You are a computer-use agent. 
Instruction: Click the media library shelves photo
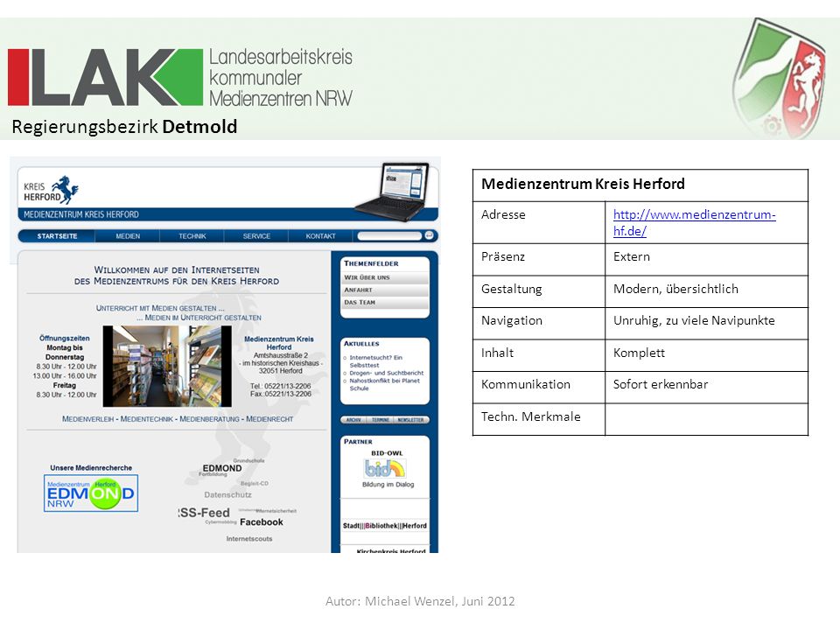tap(167, 366)
